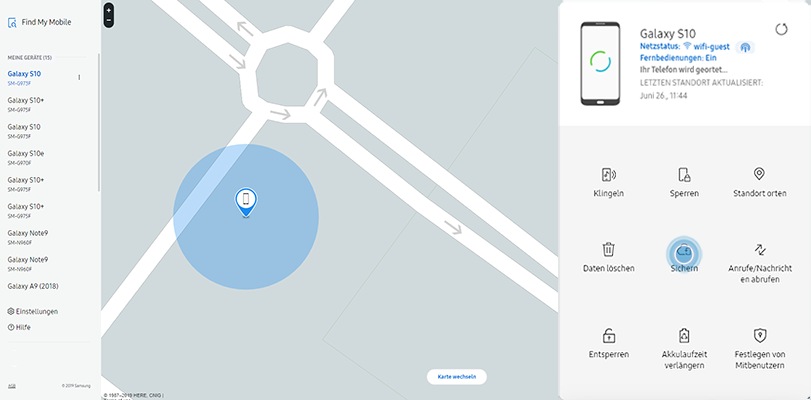Click the Daten löschen trash icon

coord(608,249)
